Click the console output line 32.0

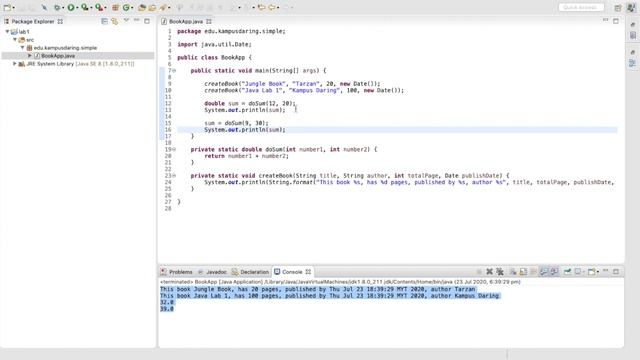click(x=167, y=302)
